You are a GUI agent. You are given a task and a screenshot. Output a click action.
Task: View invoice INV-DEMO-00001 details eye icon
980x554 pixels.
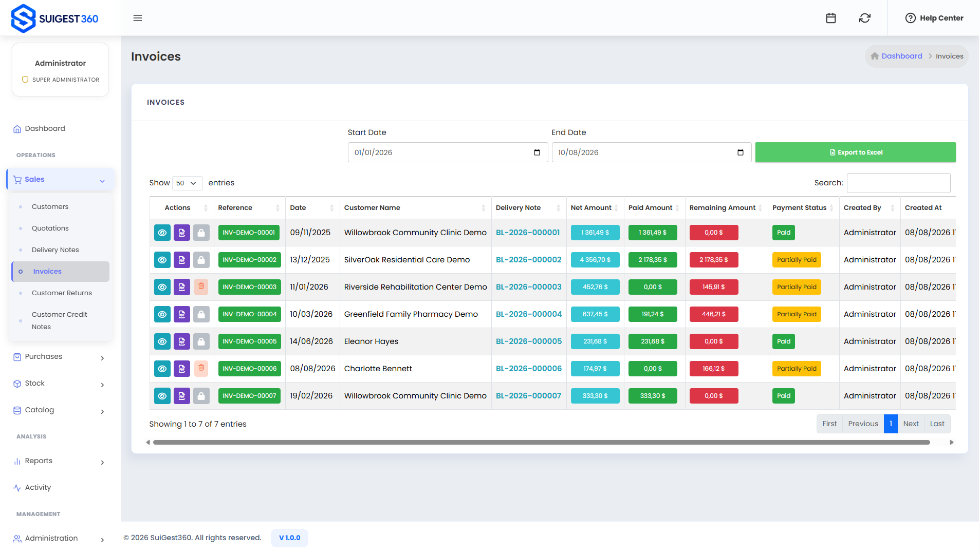tap(162, 233)
